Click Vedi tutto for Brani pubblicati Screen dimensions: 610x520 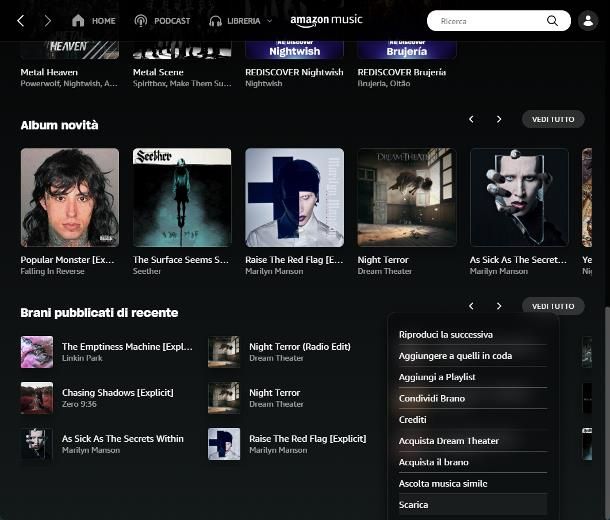pyautogui.click(x=553, y=306)
